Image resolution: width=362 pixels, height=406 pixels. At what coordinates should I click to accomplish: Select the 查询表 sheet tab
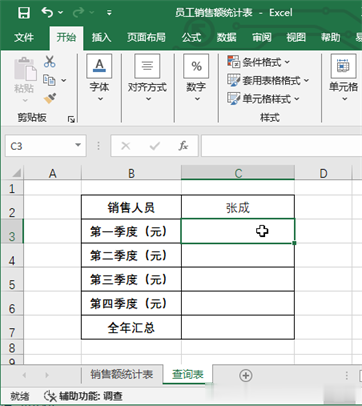click(188, 374)
